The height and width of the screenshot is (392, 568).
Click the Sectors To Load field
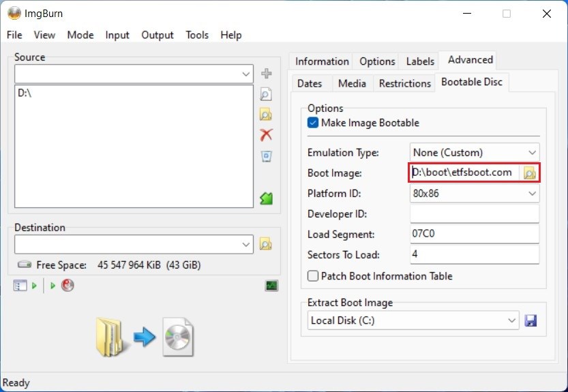click(x=474, y=255)
